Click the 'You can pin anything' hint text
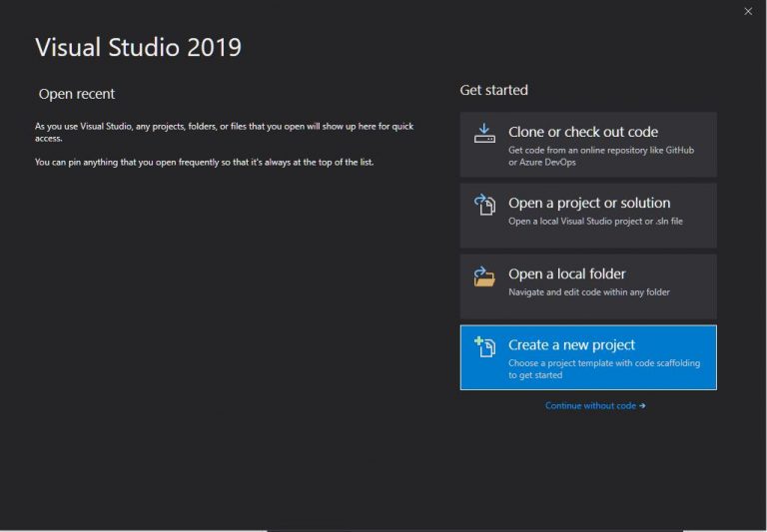This screenshot has width=767, height=532. point(204,162)
